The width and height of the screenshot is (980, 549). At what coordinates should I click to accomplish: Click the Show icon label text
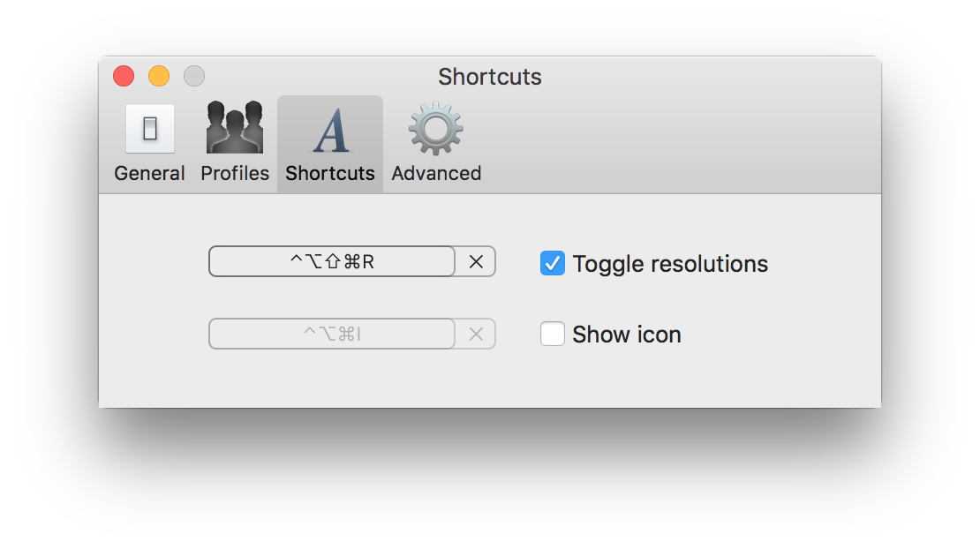pos(627,335)
